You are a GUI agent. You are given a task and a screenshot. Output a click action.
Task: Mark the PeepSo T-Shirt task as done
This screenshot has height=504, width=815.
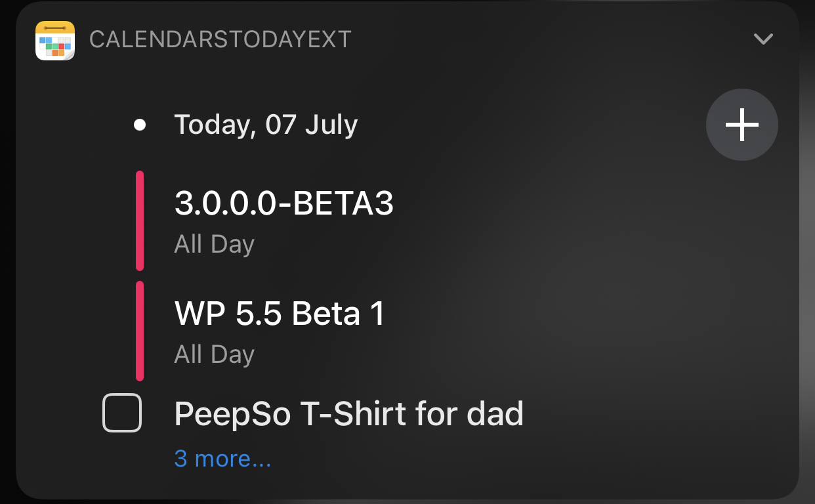pyautogui.click(x=122, y=413)
